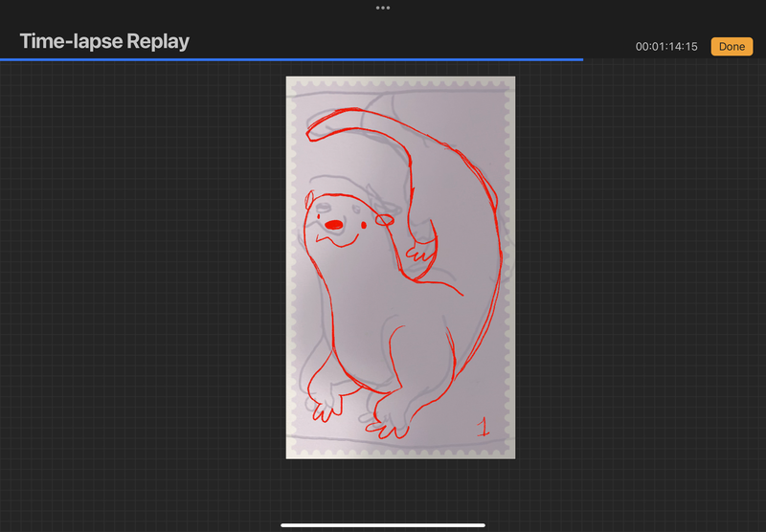Screen dimensions: 766x532
Task: Click the 00:01:14:15 timestamp
Action: (666, 47)
